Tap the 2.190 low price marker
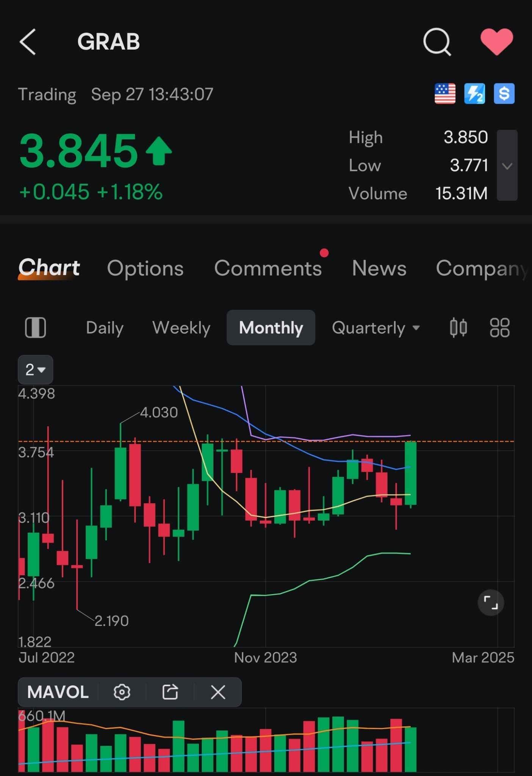532x776 pixels. click(x=111, y=621)
